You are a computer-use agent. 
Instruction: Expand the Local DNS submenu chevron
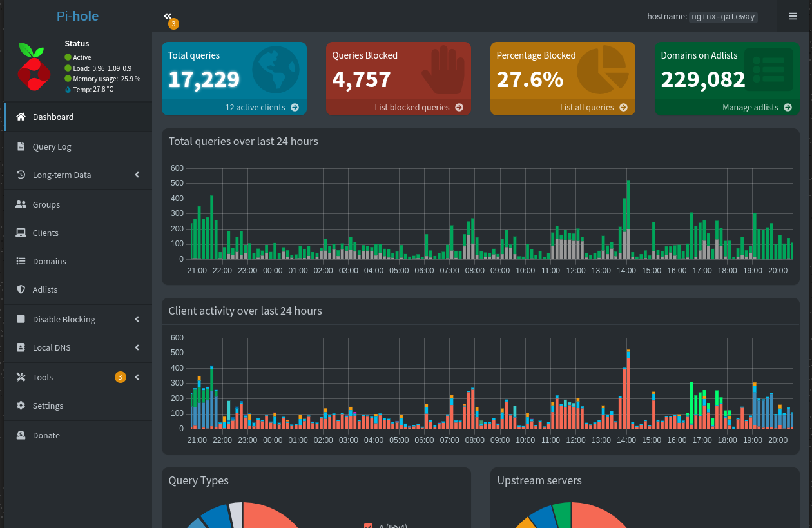(137, 347)
